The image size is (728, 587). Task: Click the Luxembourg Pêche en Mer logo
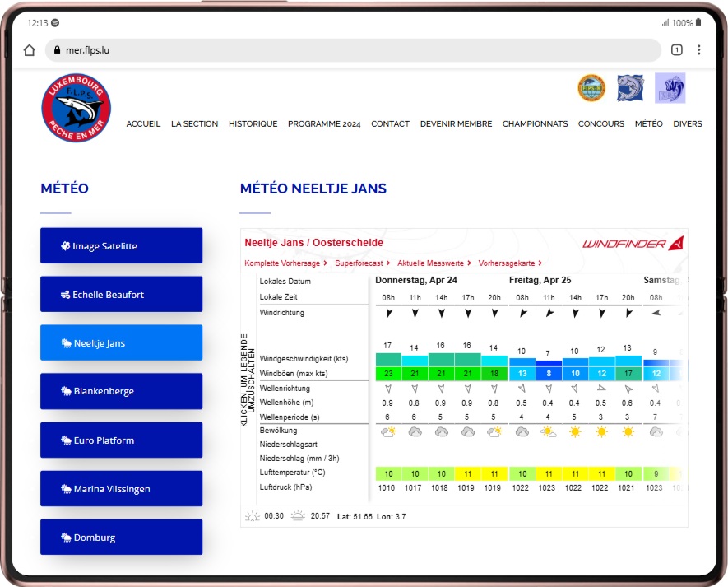pyautogui.click(x=77, y=108)
